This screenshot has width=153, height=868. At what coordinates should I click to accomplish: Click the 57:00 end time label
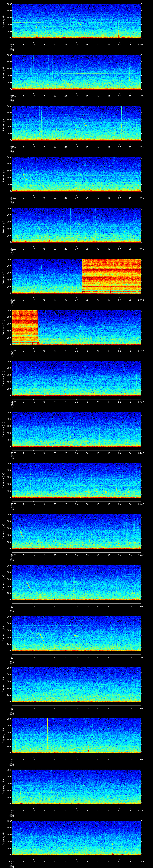pyautogui.click(x=141, y=657)
